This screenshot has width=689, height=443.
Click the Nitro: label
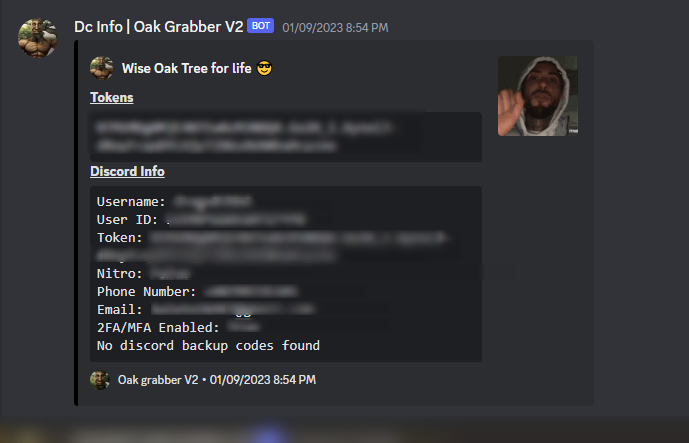tap(120, 274)
